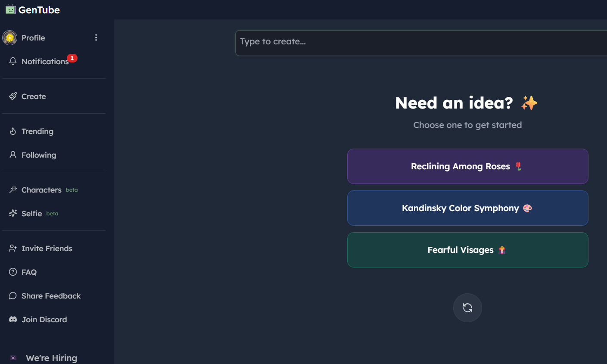Go to the Trending section
607x364 pixels.
click(x=37, y=131)
